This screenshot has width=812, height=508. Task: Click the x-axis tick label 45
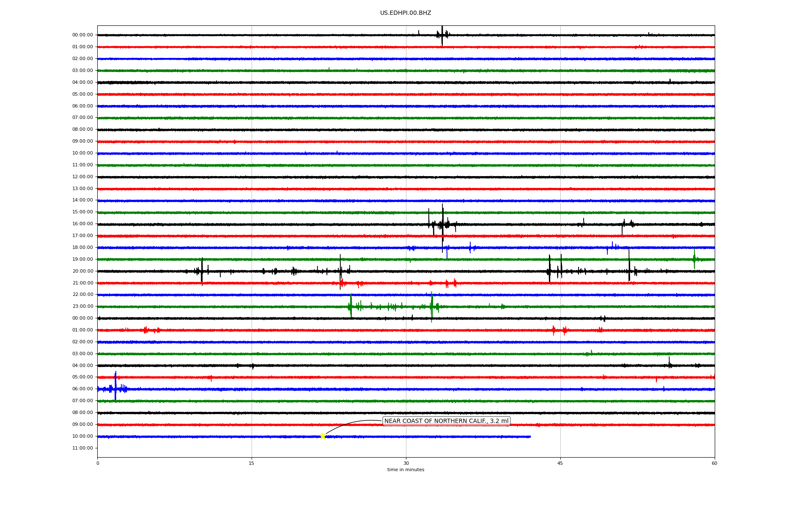560,463
